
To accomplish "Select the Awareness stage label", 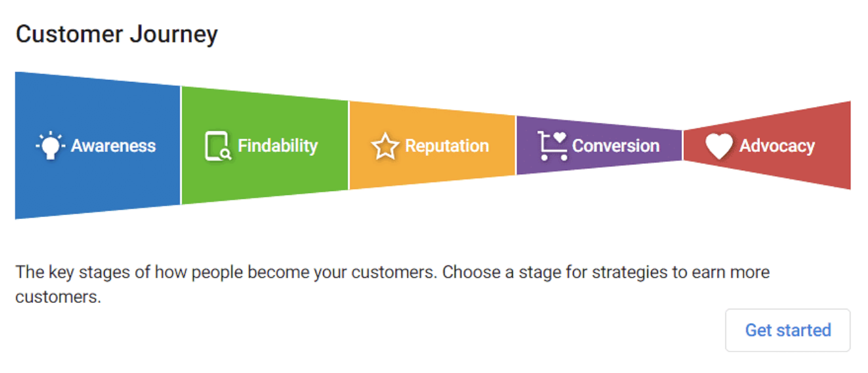I will [113, 146].
